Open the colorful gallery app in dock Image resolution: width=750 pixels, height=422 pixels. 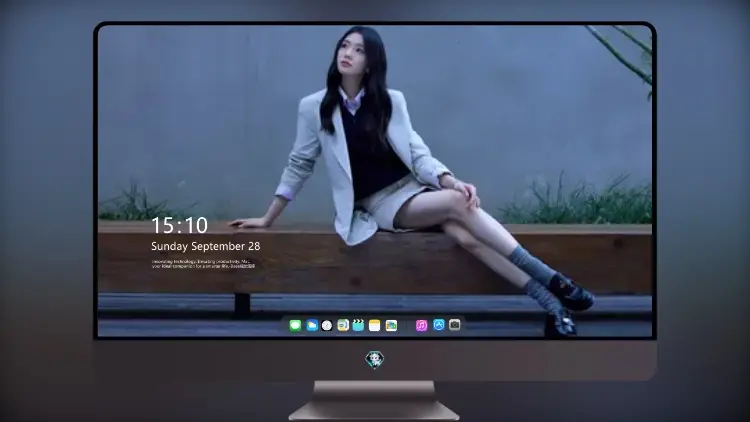coord(391,326)
